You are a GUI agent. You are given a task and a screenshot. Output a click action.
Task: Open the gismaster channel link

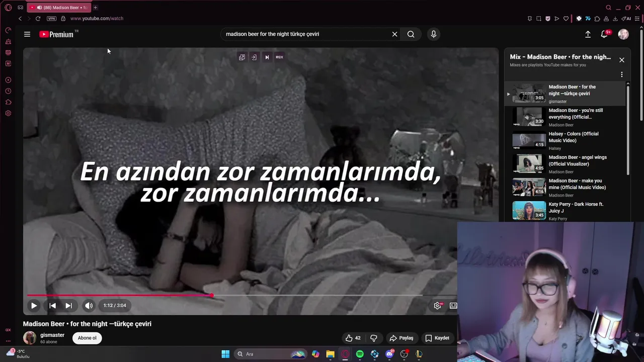pos(52,335)
